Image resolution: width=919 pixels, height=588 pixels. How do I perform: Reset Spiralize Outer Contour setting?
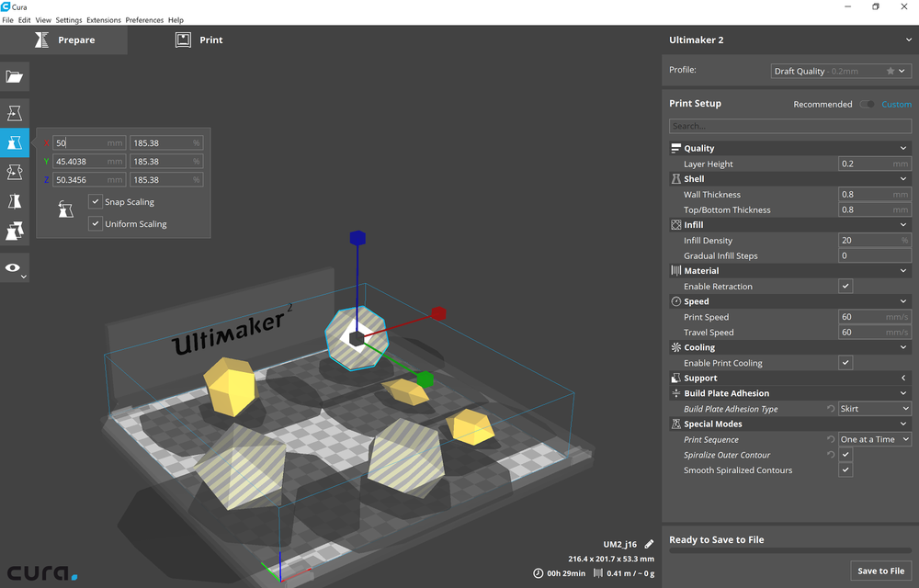click(831, 455)
